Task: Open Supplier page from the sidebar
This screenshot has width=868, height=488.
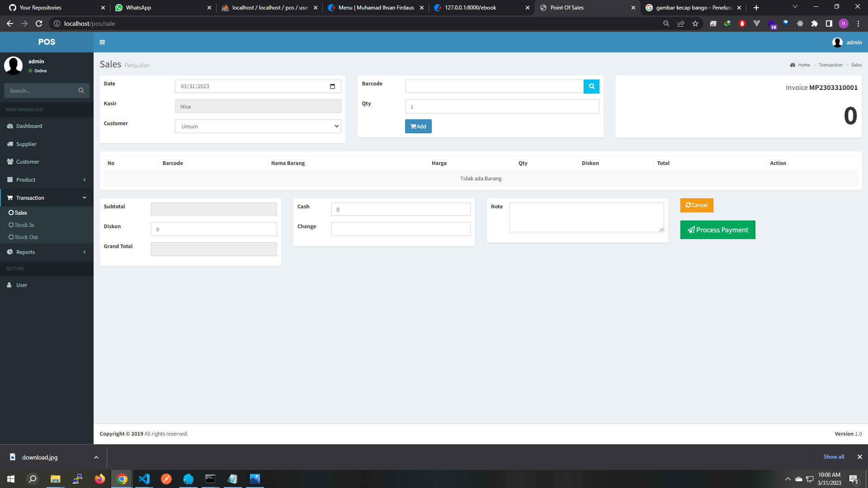Action: (x=47, y=144)
